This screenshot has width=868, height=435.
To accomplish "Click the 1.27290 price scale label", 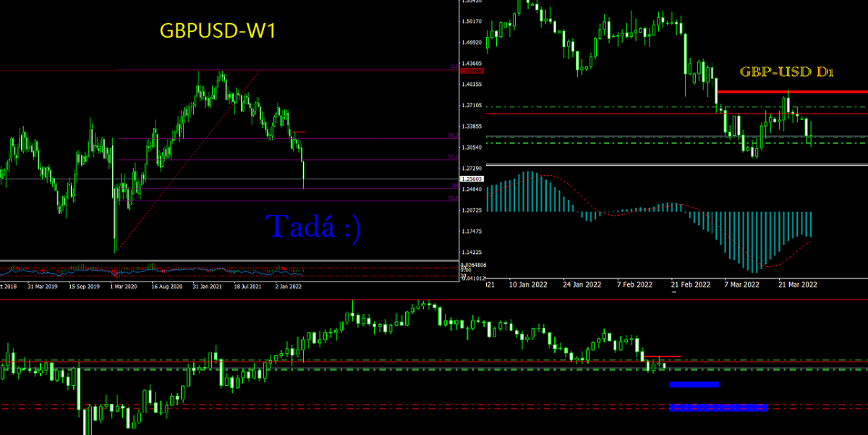I will (x=472, y=169).
